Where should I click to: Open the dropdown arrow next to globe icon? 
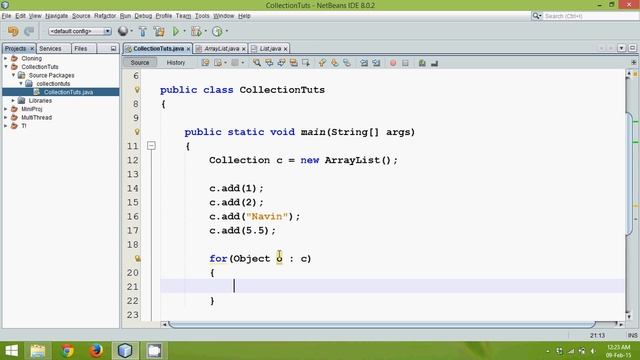pyautogui.click(x=131, y=31)
